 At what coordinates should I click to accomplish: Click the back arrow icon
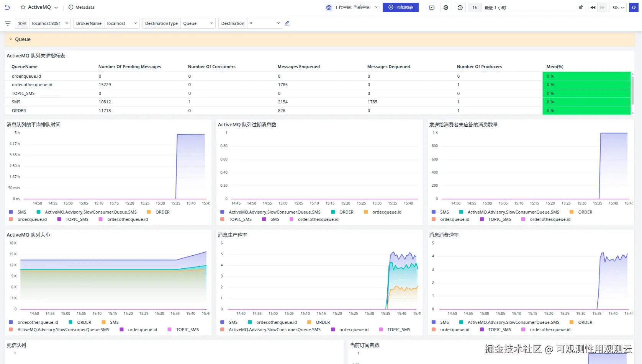pyautogui.click(x=7, y=7)
